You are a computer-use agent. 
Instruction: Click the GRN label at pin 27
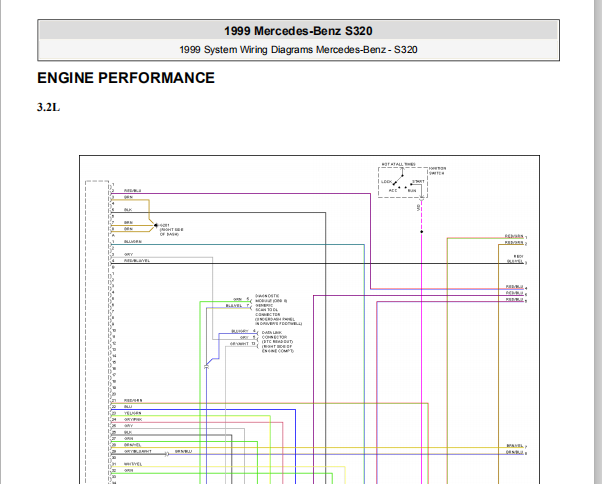pos(128,439)
